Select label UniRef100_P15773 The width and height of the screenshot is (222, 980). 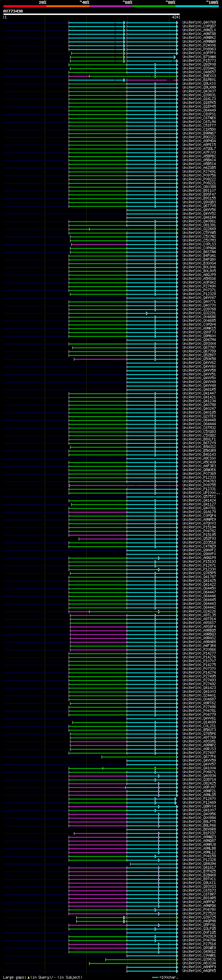[x=199, y=60]
